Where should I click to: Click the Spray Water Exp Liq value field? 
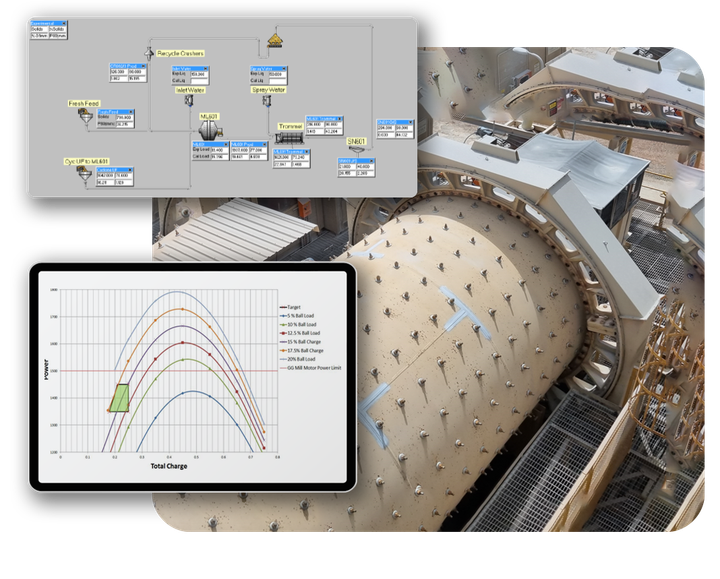click(277, 74)
